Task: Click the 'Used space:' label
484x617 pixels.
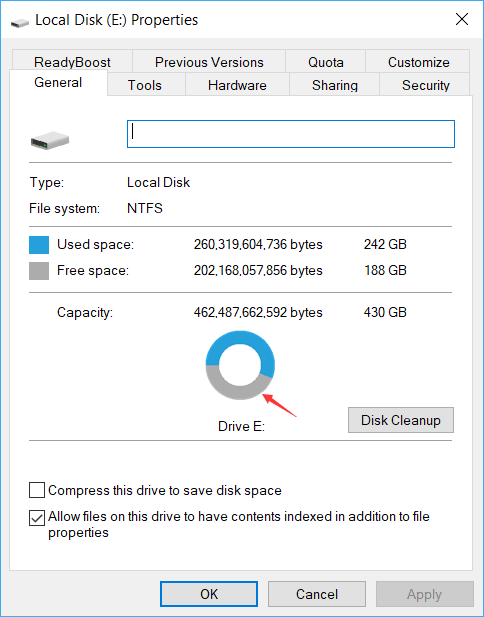Action: pyautogui.click(x=95, y=244)
